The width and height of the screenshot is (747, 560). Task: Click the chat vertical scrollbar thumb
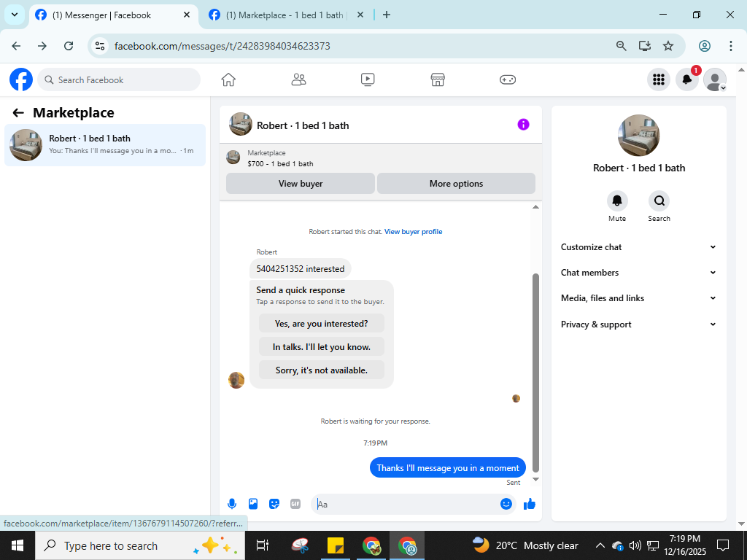click(535, 373)
